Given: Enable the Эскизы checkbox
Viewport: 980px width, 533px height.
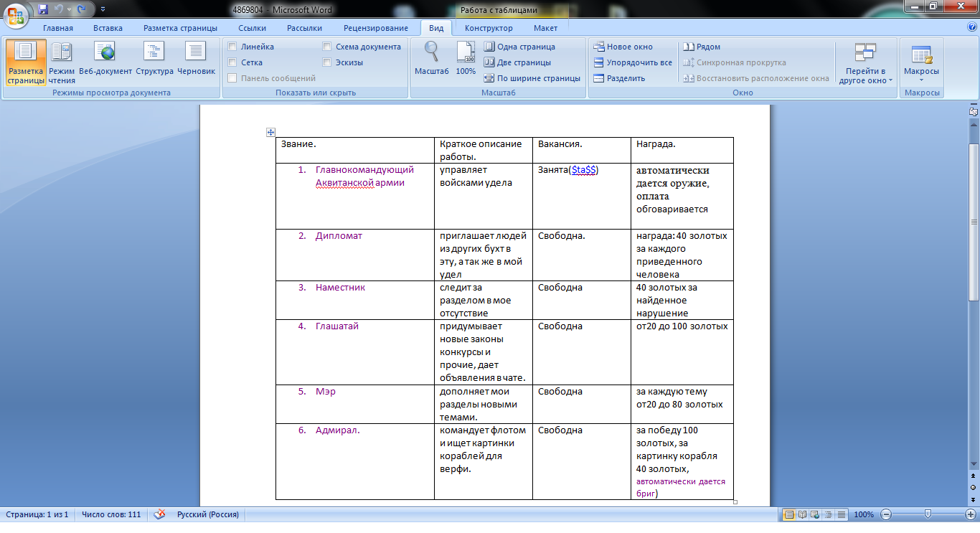Looking at the screenshot, I should (343, 62).
